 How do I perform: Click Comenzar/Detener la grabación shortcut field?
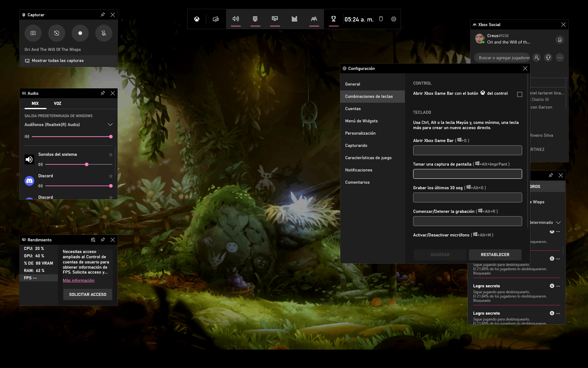[x=467, y=221]
